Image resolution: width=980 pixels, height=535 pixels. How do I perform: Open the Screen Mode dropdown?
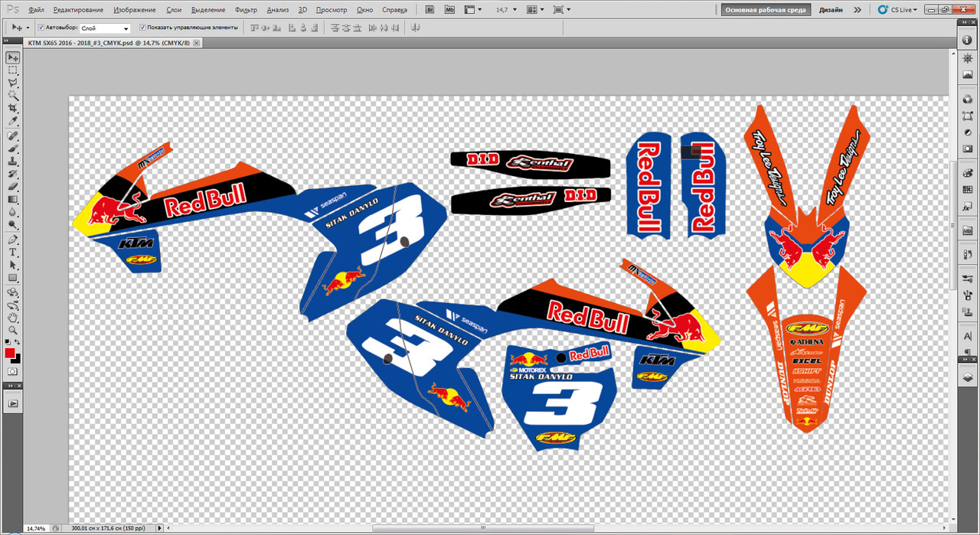point(560,10)
